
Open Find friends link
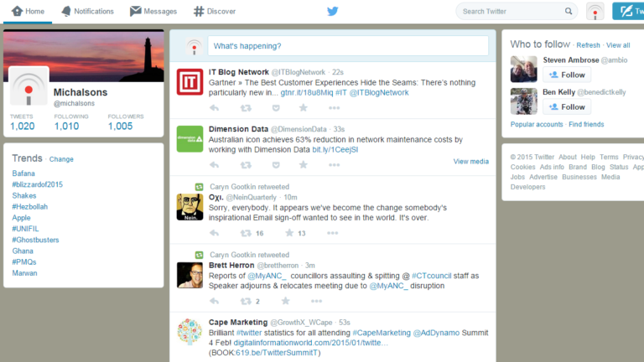(586, 124)
